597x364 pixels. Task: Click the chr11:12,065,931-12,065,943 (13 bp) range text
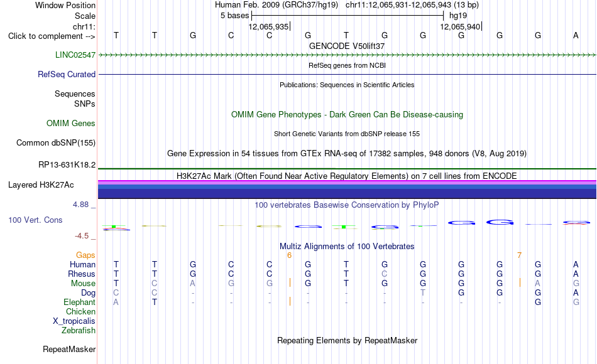coord(412,5)
